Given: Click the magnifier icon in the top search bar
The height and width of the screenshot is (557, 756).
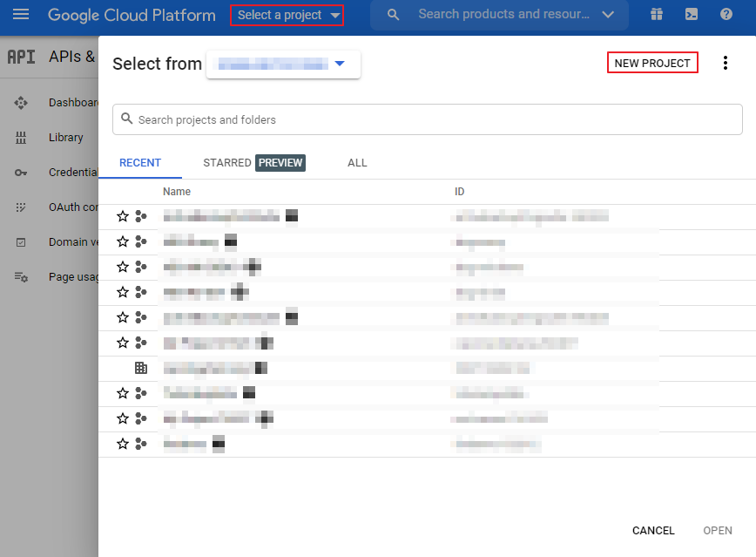Looking at the screenshot, I should coord(394,15).
